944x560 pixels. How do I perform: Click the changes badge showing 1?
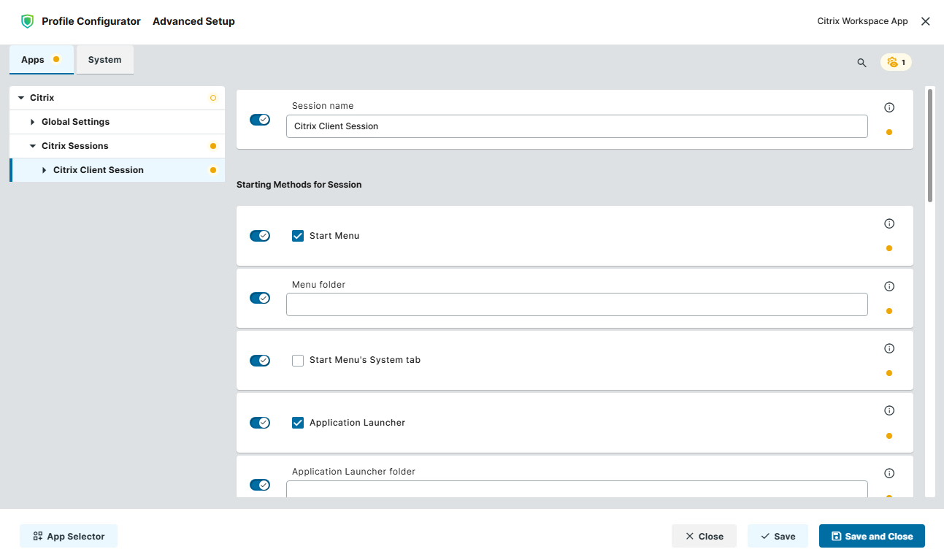pos(896,63)
